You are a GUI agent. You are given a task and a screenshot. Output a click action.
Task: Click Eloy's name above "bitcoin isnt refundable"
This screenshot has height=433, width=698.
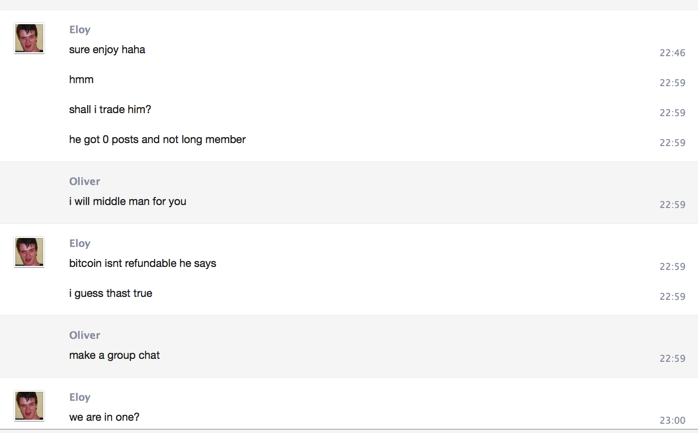80,244
